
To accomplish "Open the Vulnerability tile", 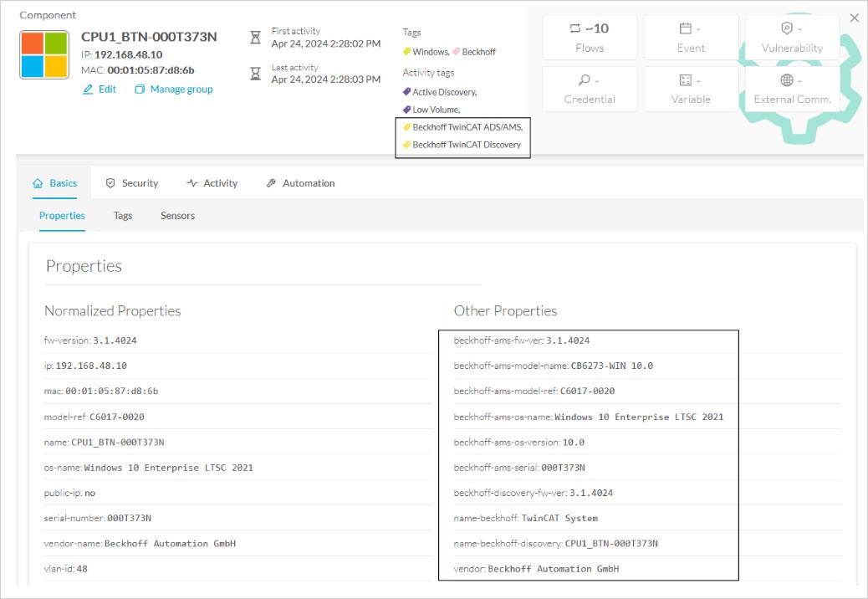I will click(x=792, y=37).
